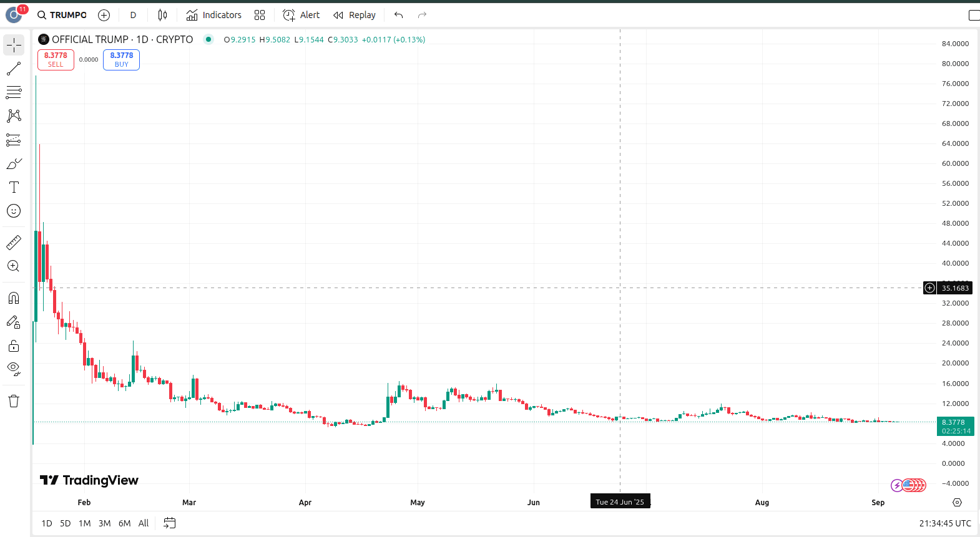Screen dimensions: 980x537
Task: Add symbol with the plus circle icon
Action: click(x=104, y=15)
